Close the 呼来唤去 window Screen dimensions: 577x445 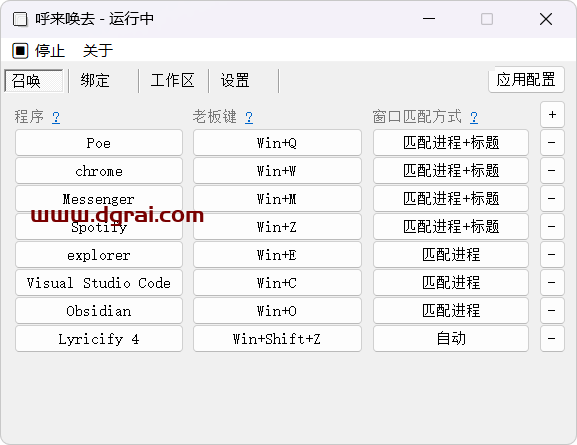point(546,19)
